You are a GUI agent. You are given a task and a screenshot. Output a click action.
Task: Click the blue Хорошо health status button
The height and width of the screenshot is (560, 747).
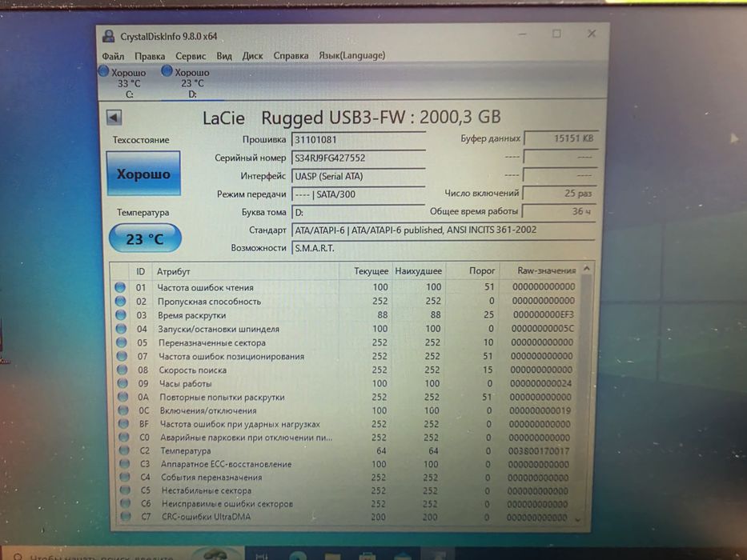point(143,174)
